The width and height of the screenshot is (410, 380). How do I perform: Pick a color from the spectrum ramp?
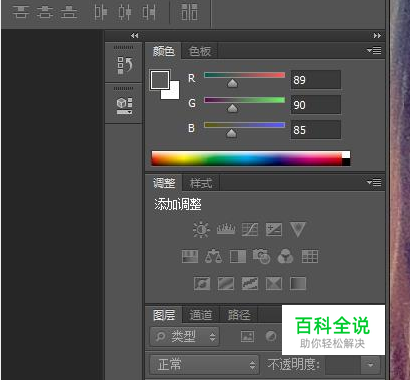coord(247,159)
